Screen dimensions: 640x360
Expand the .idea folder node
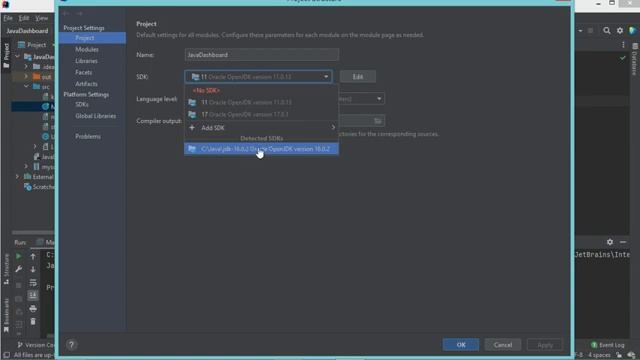[x=27, y=67]
